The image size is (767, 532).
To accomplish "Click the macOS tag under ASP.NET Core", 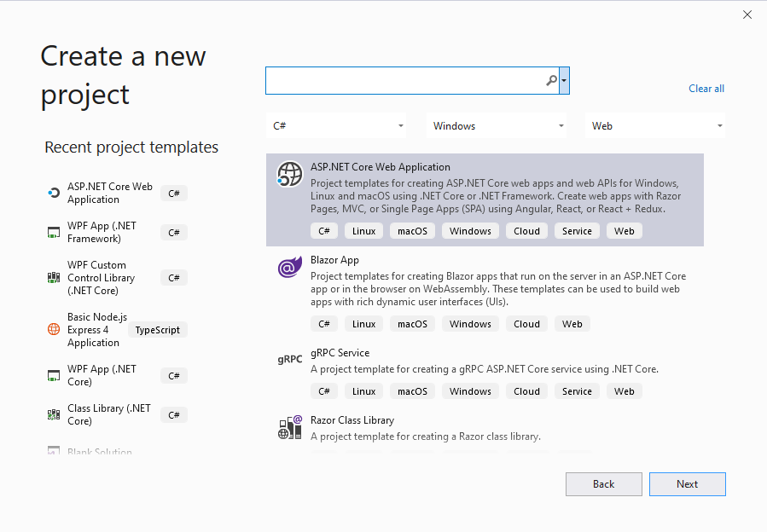I will pyautogui.click(x=412, y=230).
